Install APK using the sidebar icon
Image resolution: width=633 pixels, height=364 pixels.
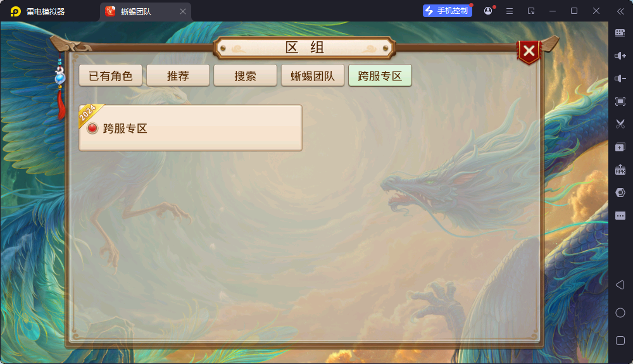tap(620, 170)
